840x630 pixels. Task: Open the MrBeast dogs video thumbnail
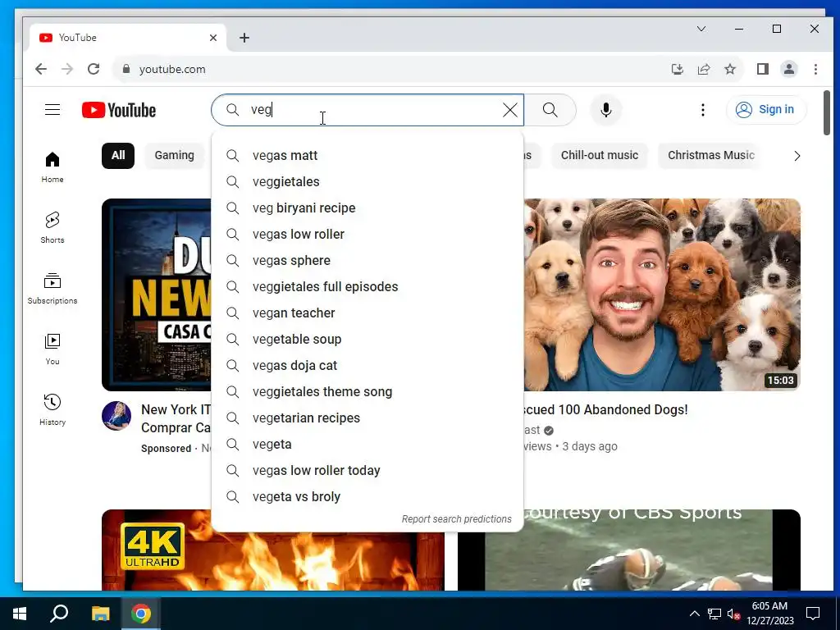pyautogui.click(x=662, y=294)
